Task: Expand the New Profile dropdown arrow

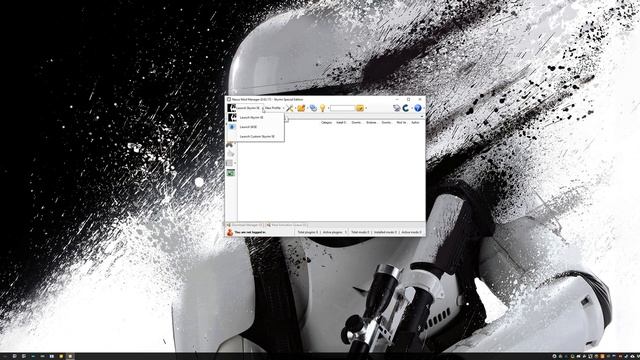Action: [283, 108]
